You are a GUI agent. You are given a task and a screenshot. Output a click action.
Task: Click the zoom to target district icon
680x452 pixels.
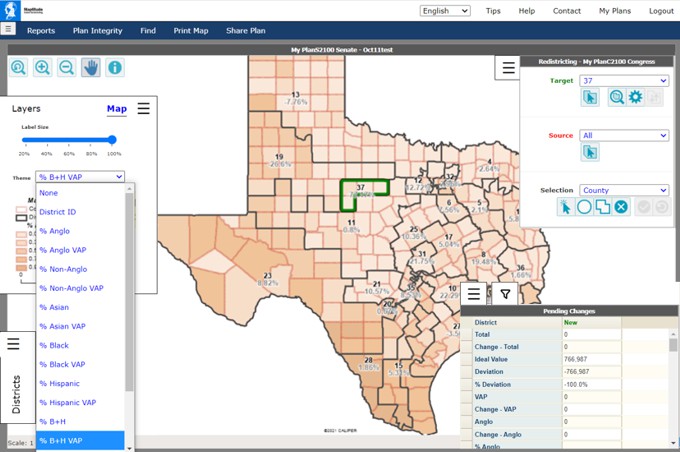tap(615, 97)
